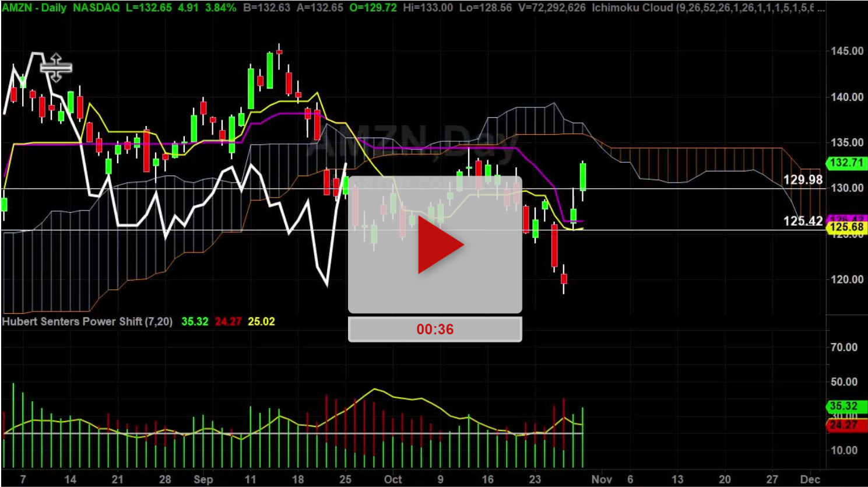Click the move crosshair cursor icon

point(56,68)
